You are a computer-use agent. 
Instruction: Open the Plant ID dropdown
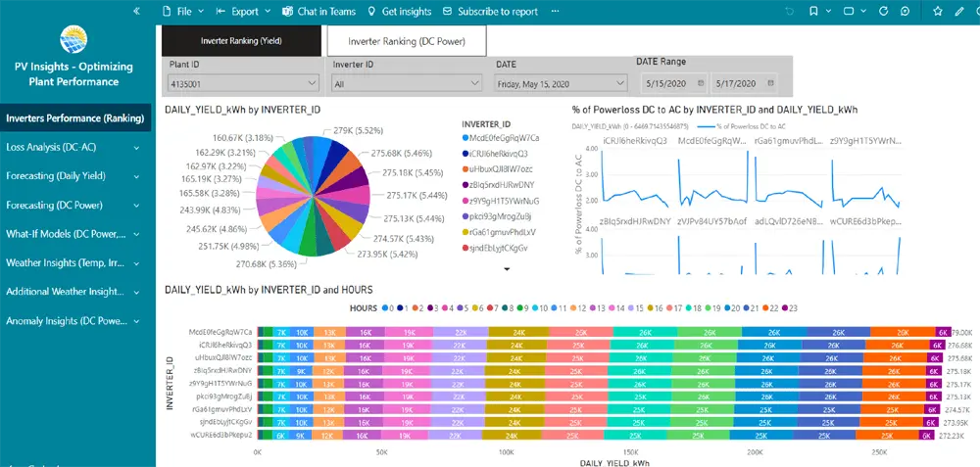(241, 84)
